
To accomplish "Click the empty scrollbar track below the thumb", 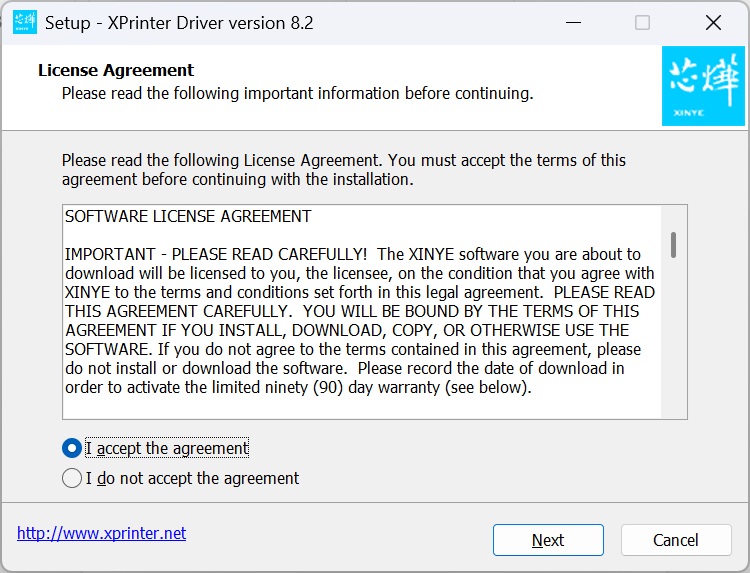I will (x=674, y=340).
